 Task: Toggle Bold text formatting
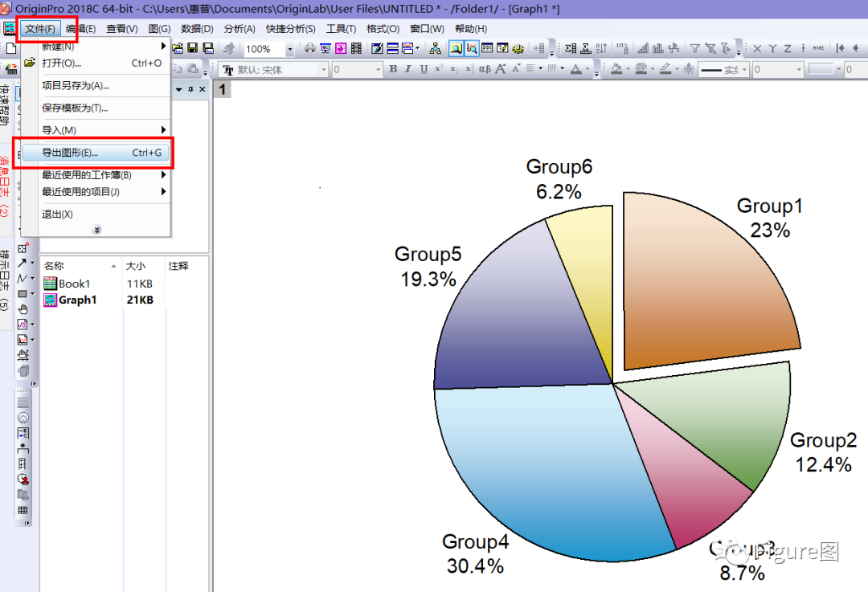click(x=393, y=69)
